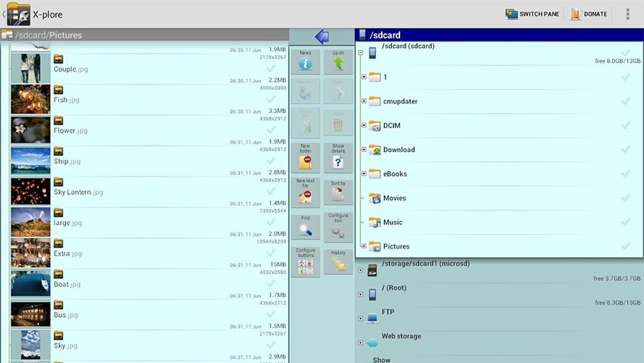Click the Delete trash can button
644x363 pixels.
(x=338, y=123)
